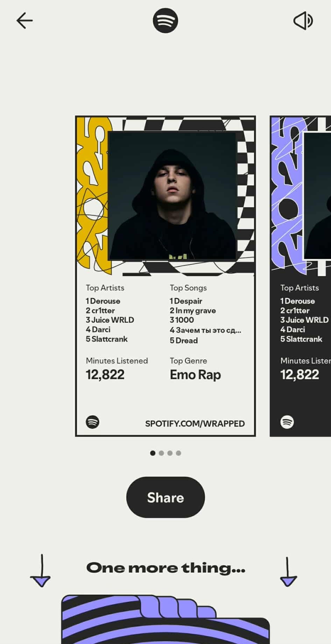The width and height of the screenshot is (331, 644).
Task: Select the artist photo on the yellow card
Action: pyautogui.click(x=172, y=195)
